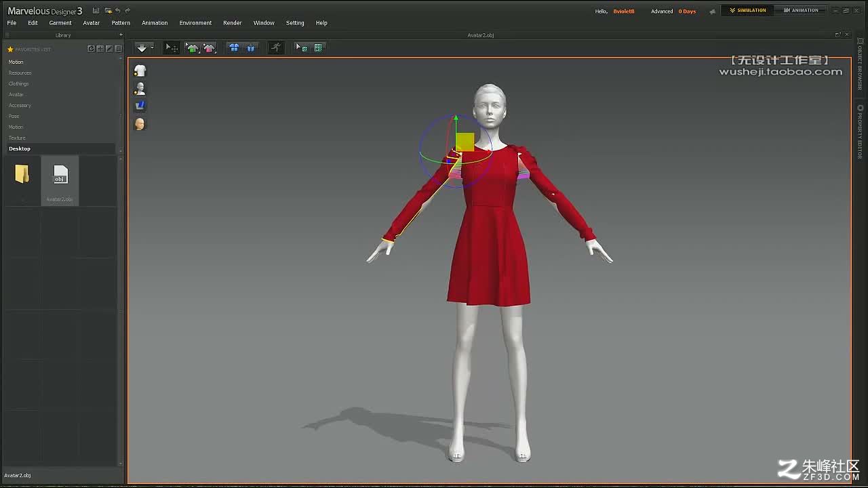Select Resources in the library list
The height and width of the screenshot is (488, 868).
(20, 73)
